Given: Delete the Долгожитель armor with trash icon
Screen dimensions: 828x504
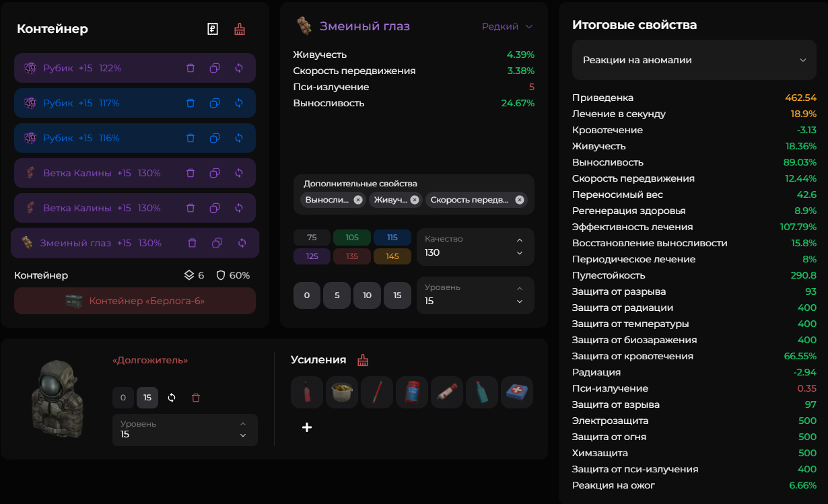Looking at the screenshot, I should pyautogui.click(x=196, y=398).
